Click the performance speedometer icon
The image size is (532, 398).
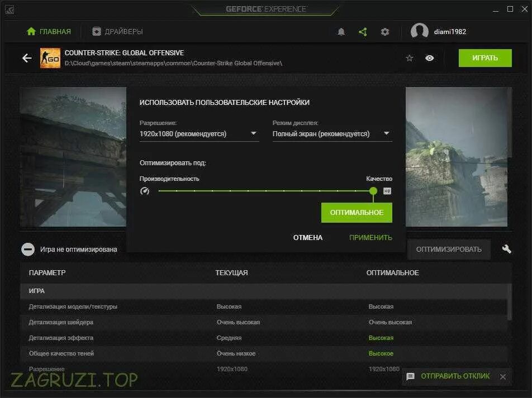click(x=145, y=191)
